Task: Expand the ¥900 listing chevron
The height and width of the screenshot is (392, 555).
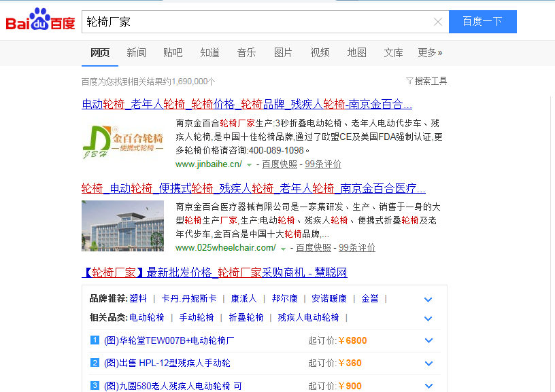Action: 428,386
